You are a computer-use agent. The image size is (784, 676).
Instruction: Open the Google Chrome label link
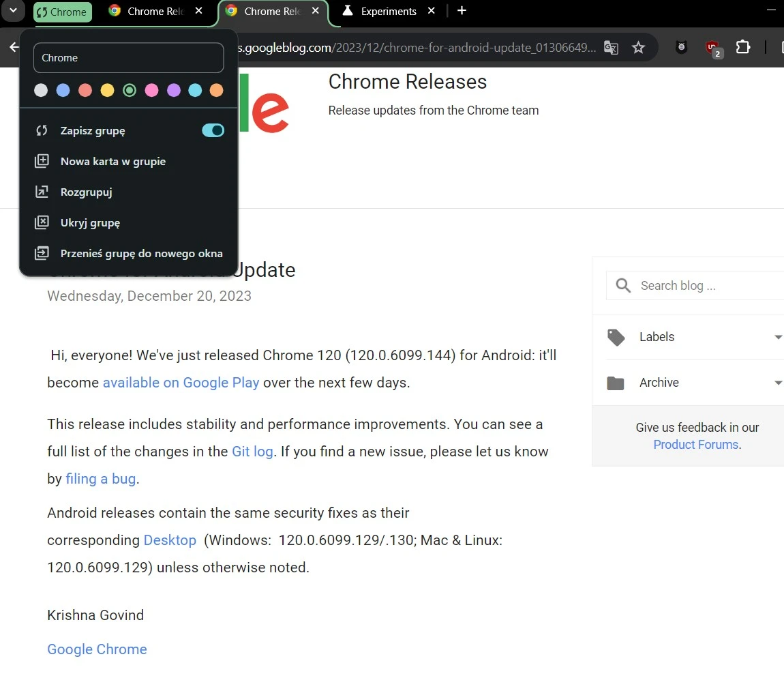coord(97,649)
